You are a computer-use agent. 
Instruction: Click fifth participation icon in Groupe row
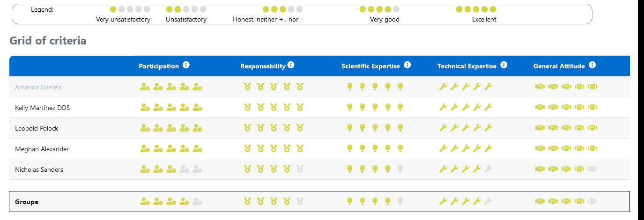[198, 202]
